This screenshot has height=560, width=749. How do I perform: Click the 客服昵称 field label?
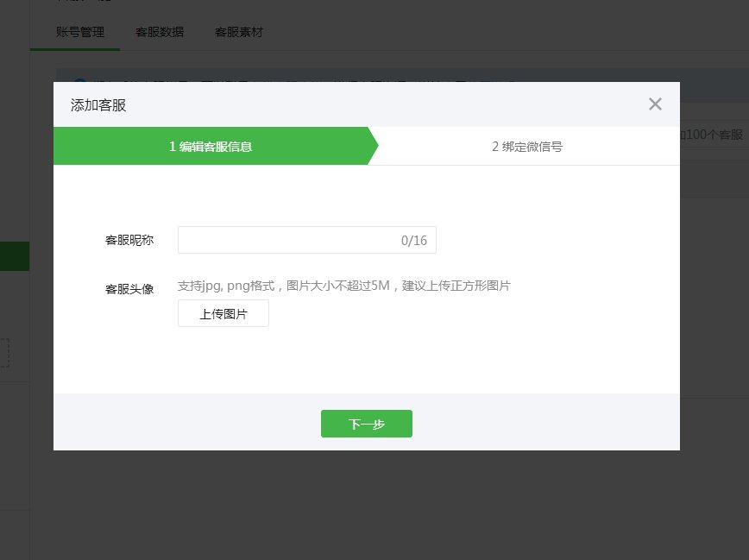click(x=129, y=239)
